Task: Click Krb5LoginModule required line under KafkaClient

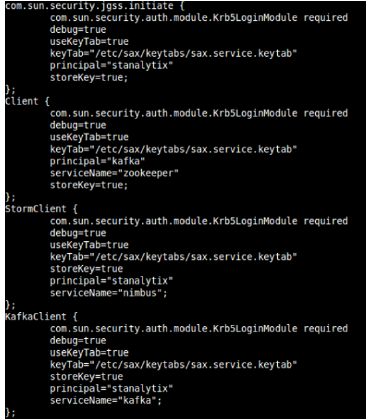Action: click(x=199, y=329)
